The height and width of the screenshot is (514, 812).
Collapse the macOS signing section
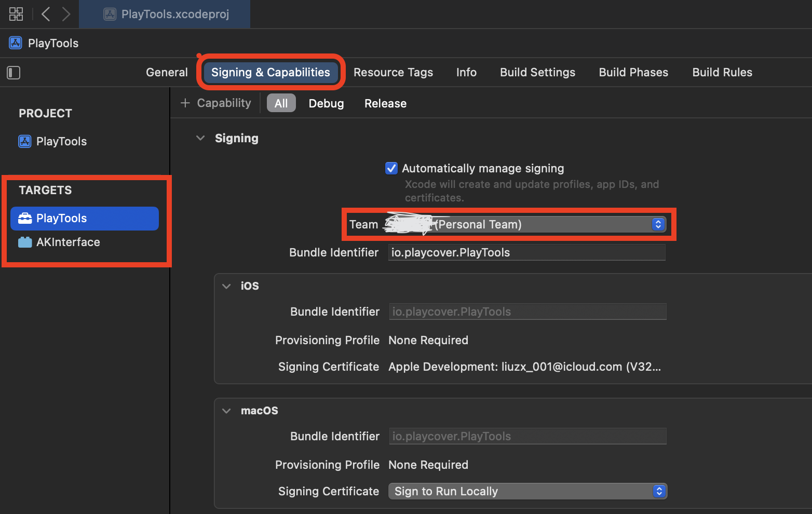click(226, 411)
